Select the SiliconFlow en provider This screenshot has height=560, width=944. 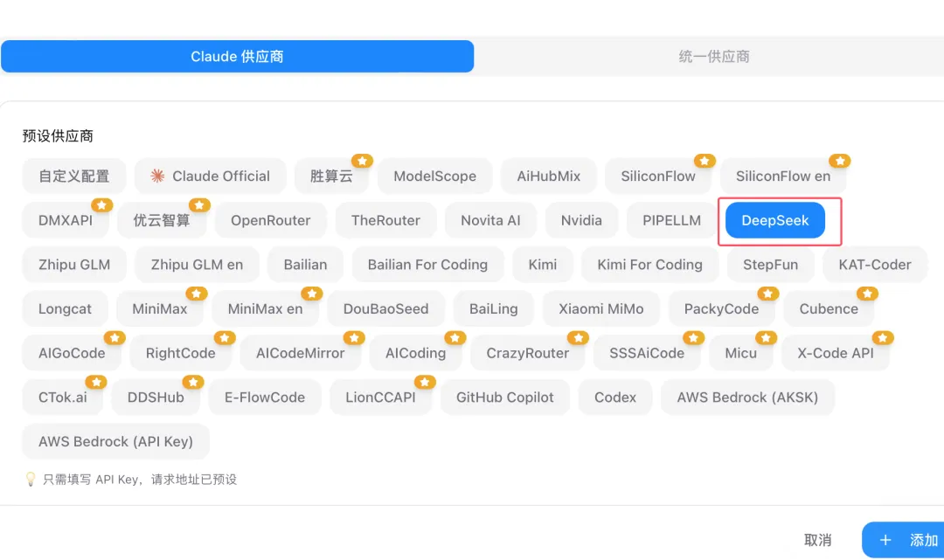click(783, 176)
